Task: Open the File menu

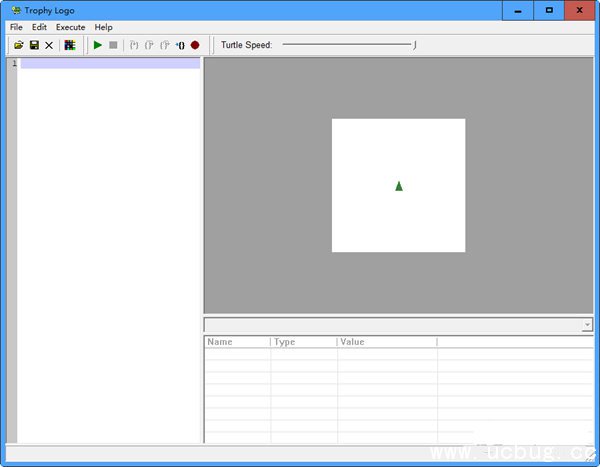Action: (x=16, y=27)
